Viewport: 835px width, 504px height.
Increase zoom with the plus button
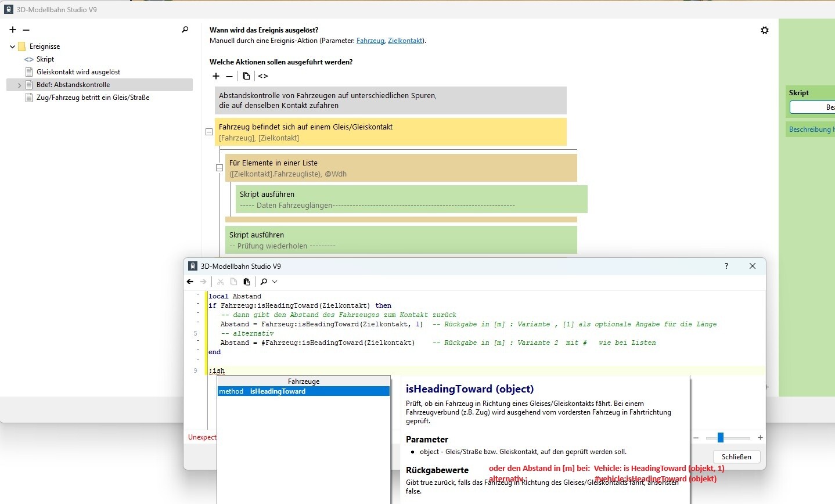[x=760, y=438]
